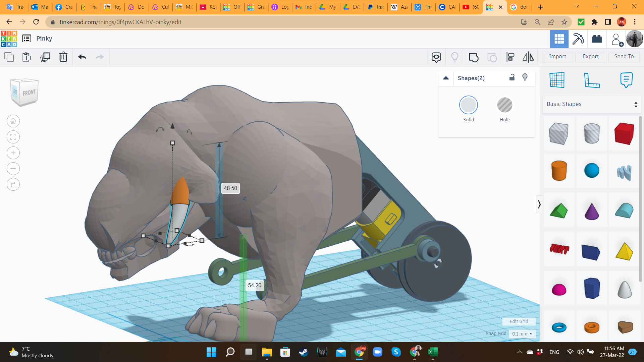Open Microsoft Excel from the taskbar
Screen dimensions: 644x362
(x=433, y=352)
